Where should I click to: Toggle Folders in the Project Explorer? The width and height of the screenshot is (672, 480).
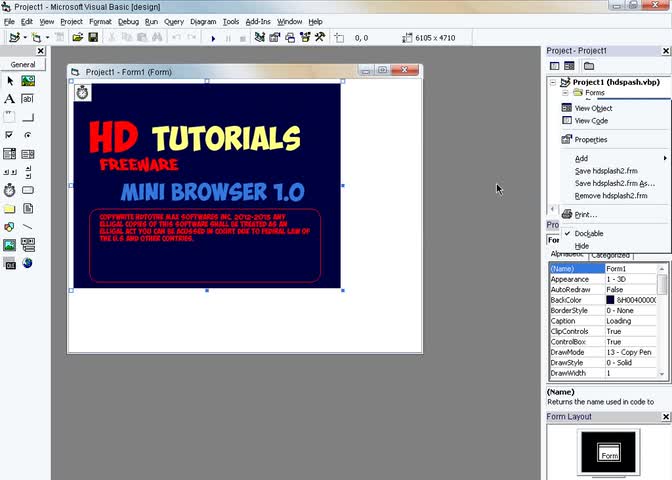589,66
